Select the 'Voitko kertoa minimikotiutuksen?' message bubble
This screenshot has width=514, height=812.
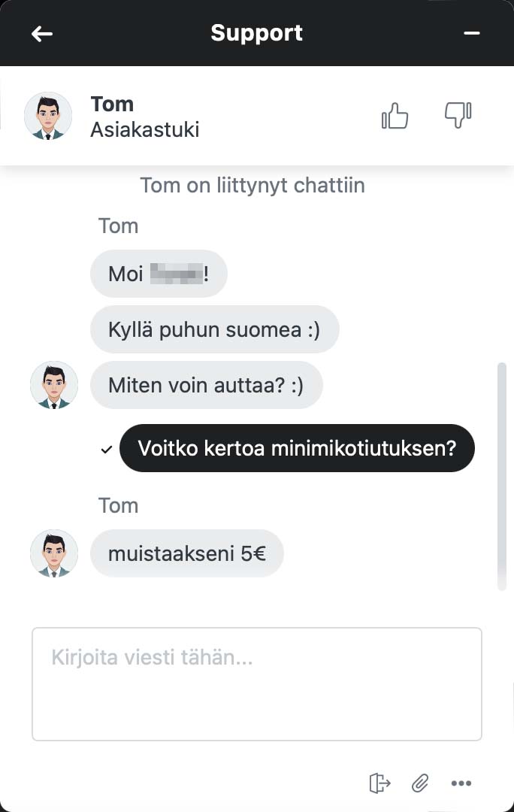(x=297, y=448)
